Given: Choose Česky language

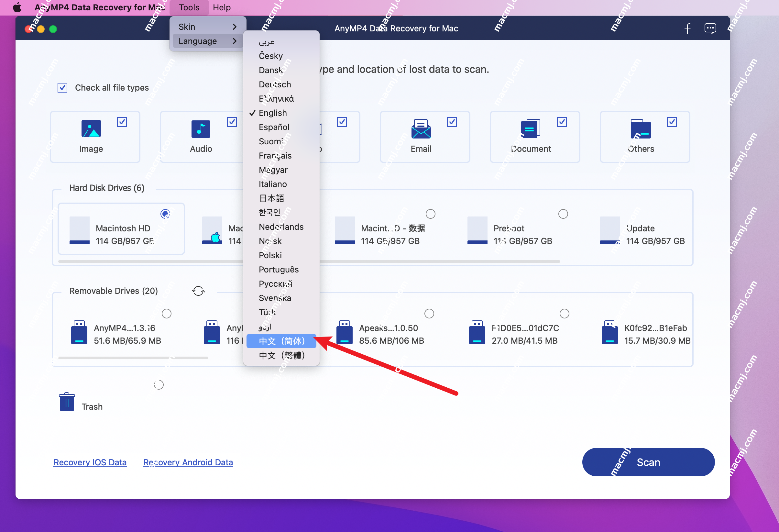Looking at the screenshot, I should [281, 56].
